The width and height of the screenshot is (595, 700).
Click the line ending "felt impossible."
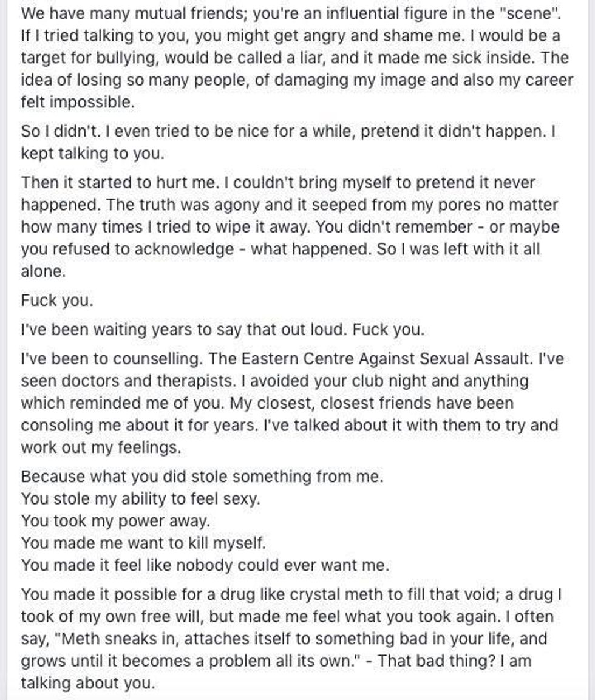click(x=77, y=102)
